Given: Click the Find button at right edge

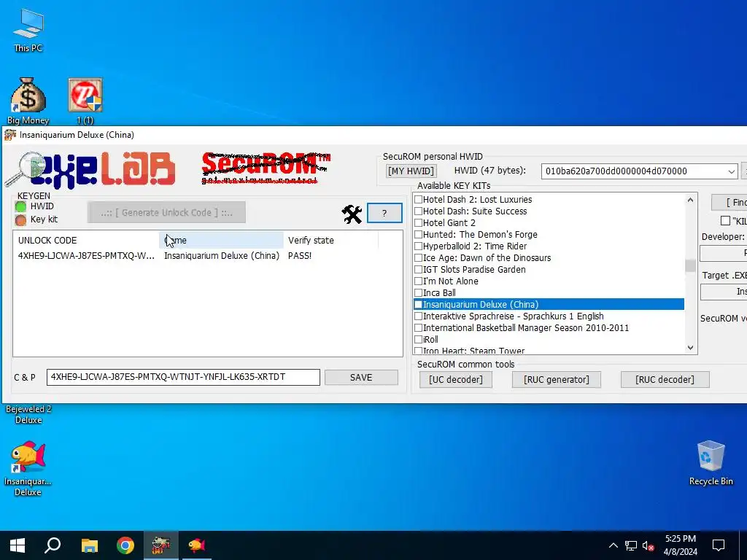Looking at the screenshot, I should [x=729, y=203].
